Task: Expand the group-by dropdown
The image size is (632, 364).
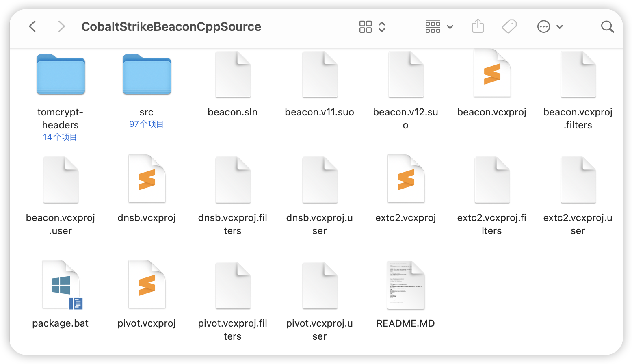Action: click(439, 27)
